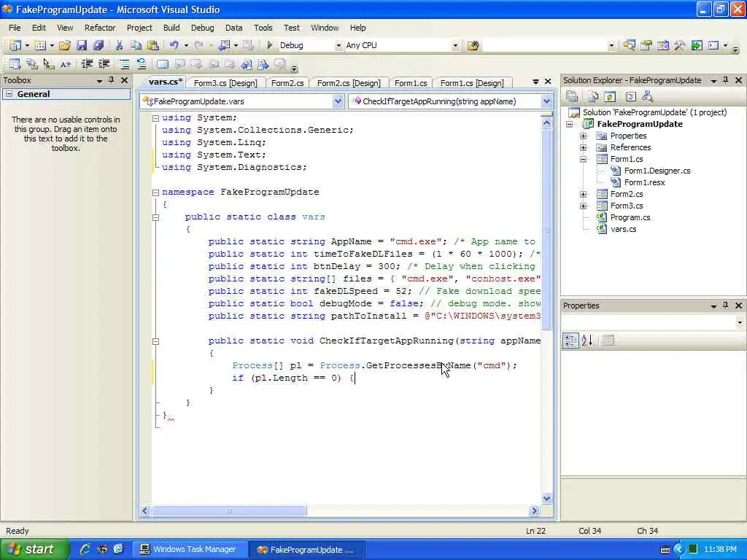Click the Save All icon

tap(98, 45)
